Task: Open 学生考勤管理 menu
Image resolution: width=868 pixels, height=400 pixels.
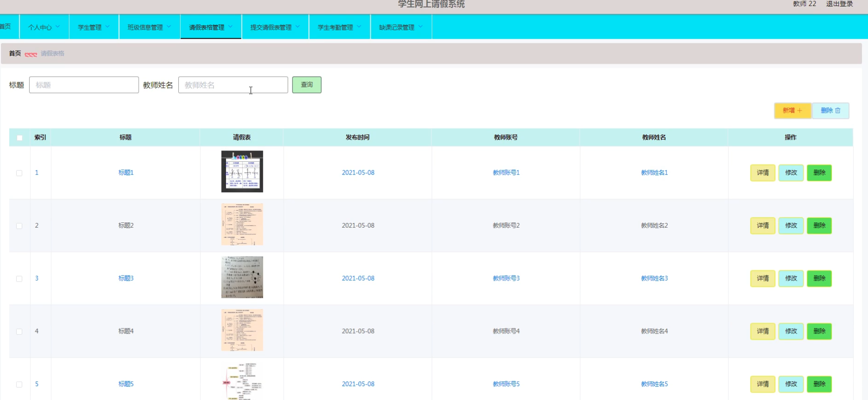Action: pos(340,27)
